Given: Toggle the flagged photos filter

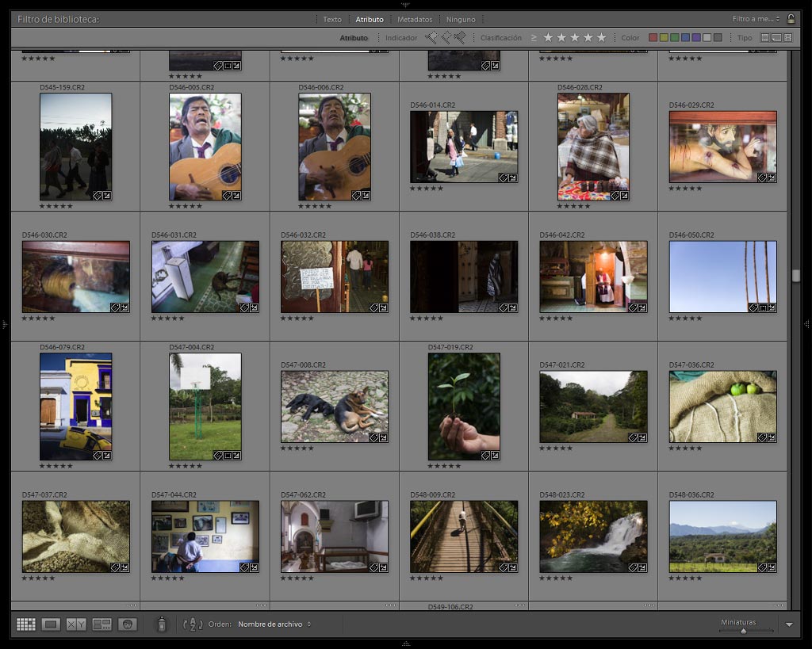Looking at the screenshot, I should pyautogui.click(x=431, y=37).
